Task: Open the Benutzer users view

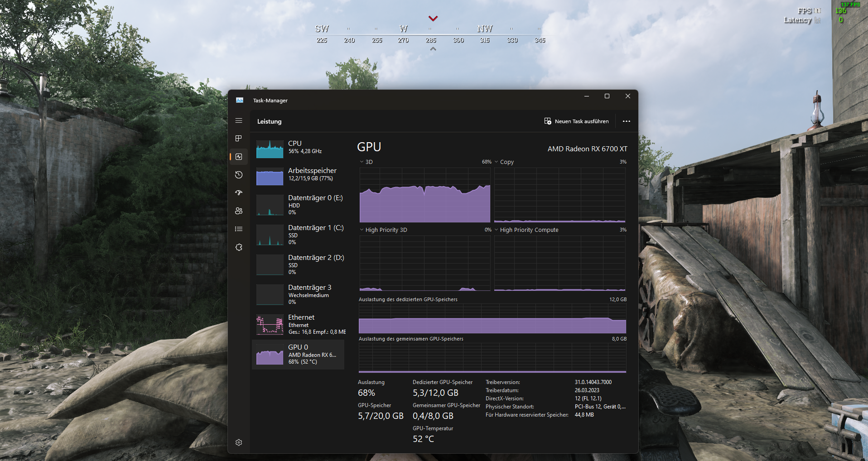Action: click(239, 211)
